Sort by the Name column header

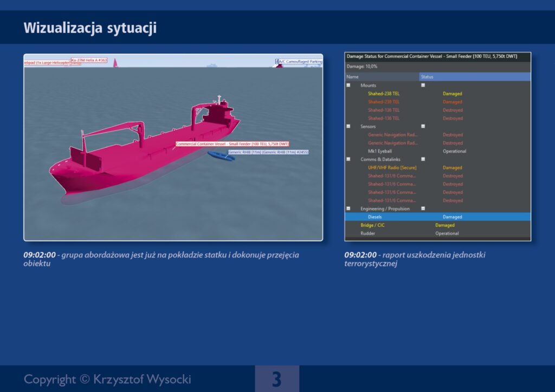382,77
